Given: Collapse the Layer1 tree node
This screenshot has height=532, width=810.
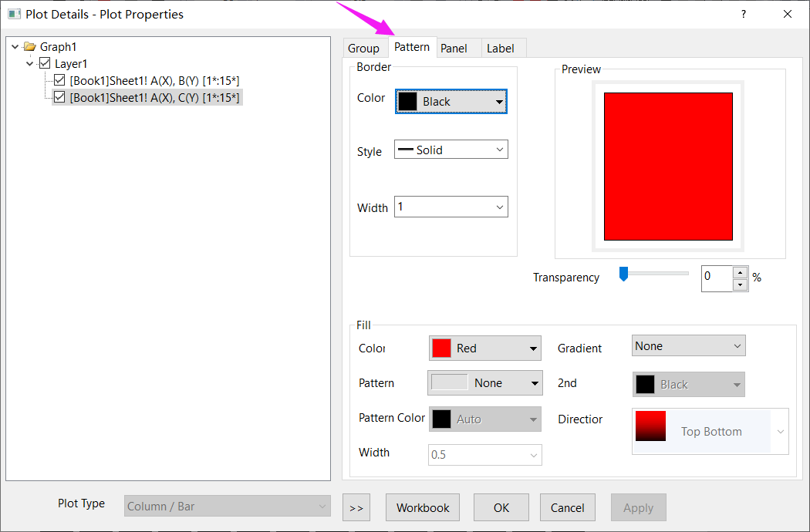Looking at the screenshot, I should tap(30, 64).
